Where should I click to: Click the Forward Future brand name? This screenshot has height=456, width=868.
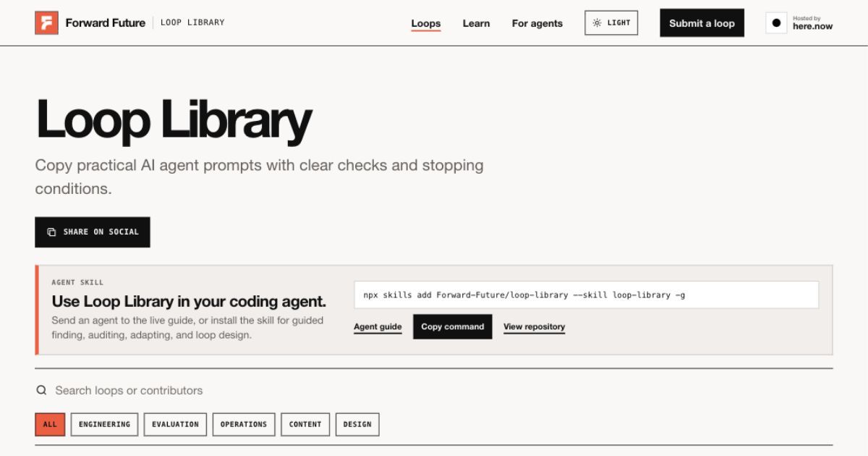coord(106,22)
